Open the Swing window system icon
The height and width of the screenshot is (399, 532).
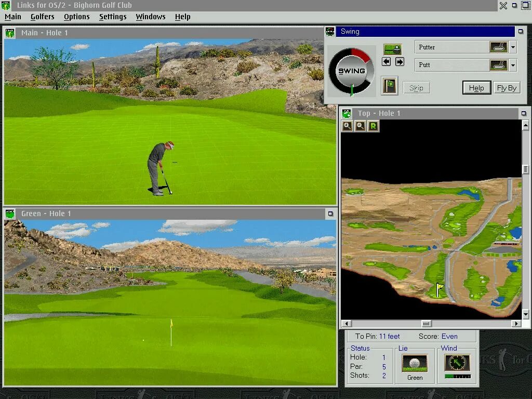click(x=330, y=32)
